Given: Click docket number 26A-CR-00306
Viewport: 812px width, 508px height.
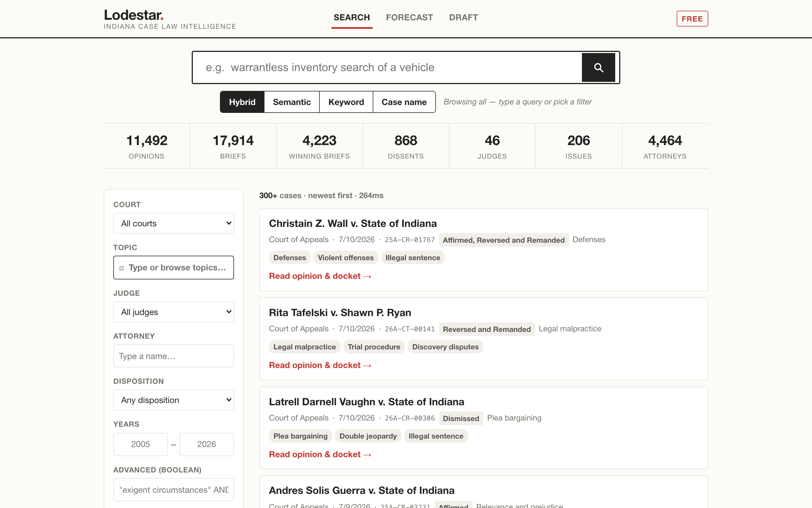Looking at the screenshot, I should click(x=409, y=418).
